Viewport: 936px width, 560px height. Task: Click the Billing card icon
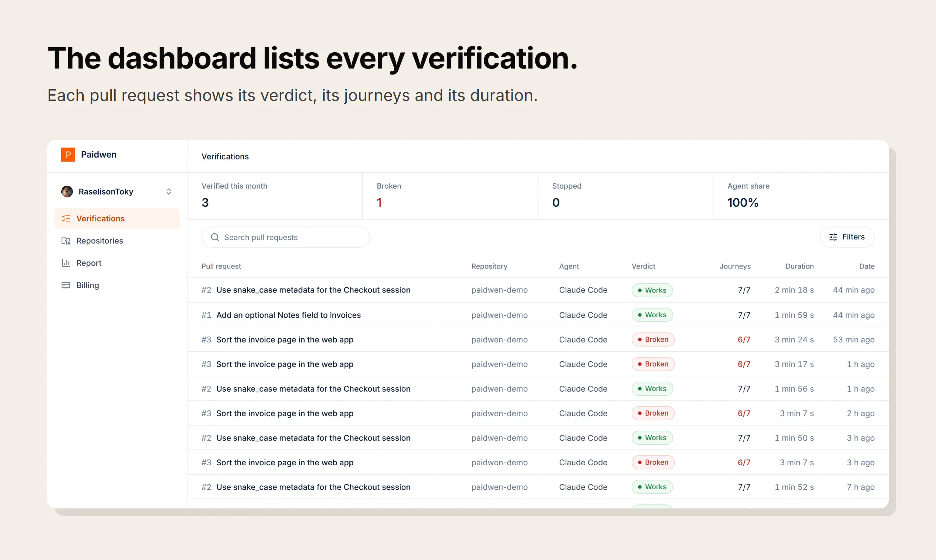(66, 285)
